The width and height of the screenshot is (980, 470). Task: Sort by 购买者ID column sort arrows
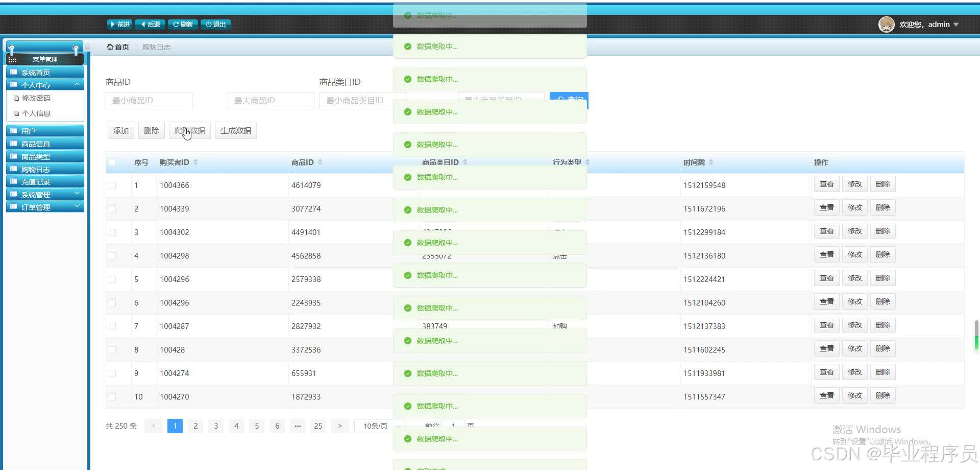pyautogui.click(x=195, y=162)
